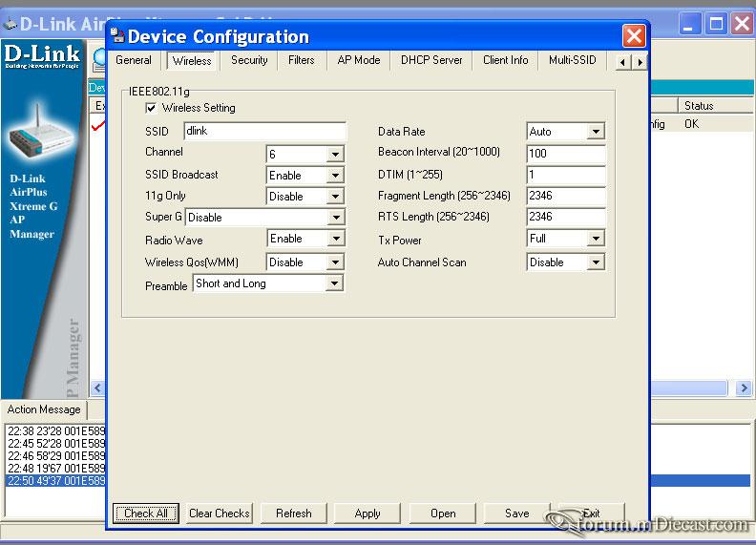Open the Data Rate dropdown
756x545 pixels.
[x=596, y=132]
